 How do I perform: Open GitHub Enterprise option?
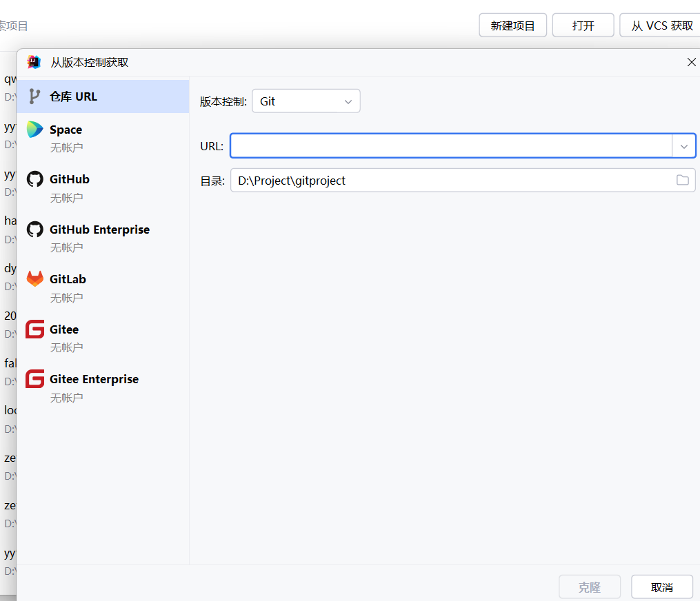pyautogui.click(x=103, y=238)
